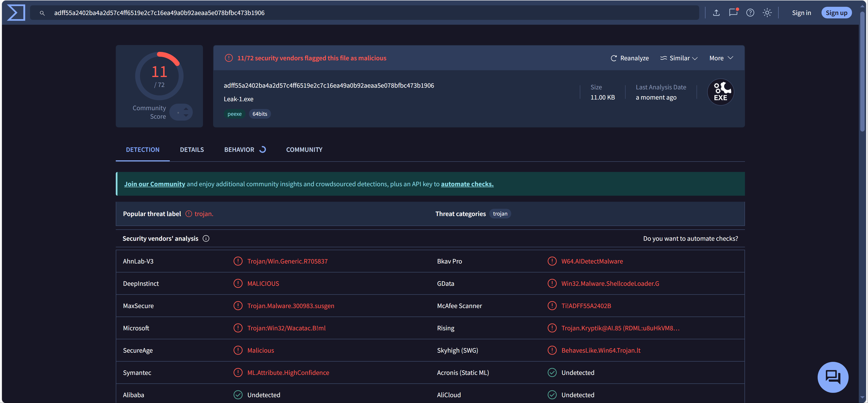Click the alert icon in the Bkav Pro row
868x403 pixels.
(552, 261)
